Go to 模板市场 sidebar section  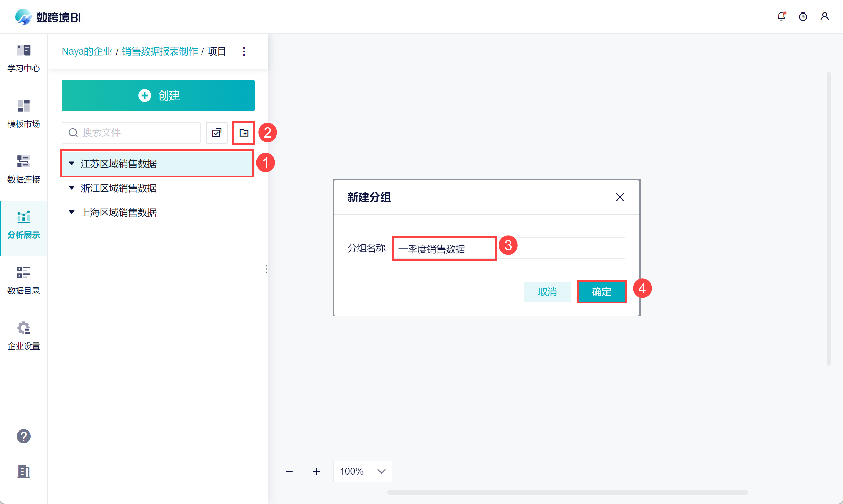tap(23, 113)
